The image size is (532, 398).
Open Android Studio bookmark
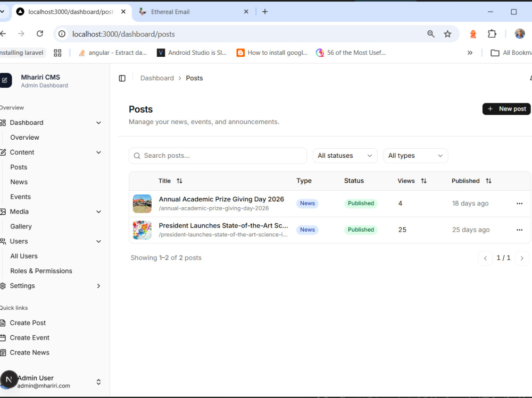coord(192,53)
